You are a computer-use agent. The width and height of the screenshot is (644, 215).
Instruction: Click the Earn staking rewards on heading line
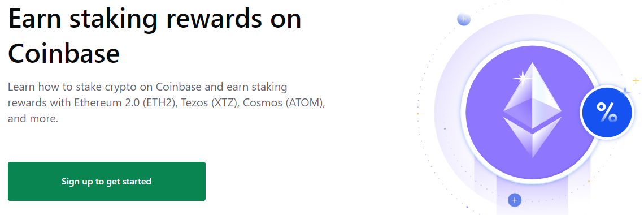pyautogui.click(x=155, y=19)
